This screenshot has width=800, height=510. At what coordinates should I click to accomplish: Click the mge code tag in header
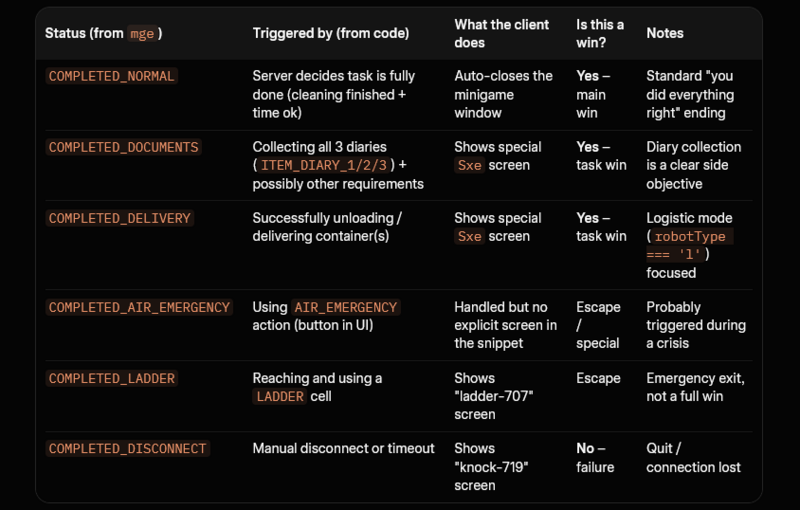pyautogui.click(x=142, y=34)
